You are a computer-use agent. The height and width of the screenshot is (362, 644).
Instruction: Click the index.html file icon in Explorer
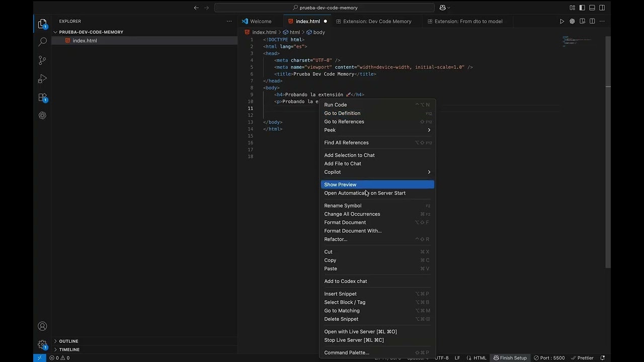[67, 41]
